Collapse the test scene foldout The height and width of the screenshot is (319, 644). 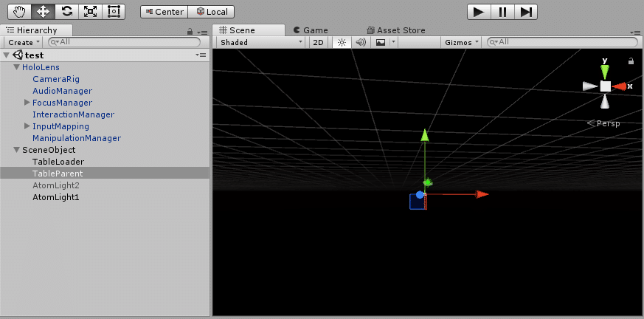click(x=6, y=55)
